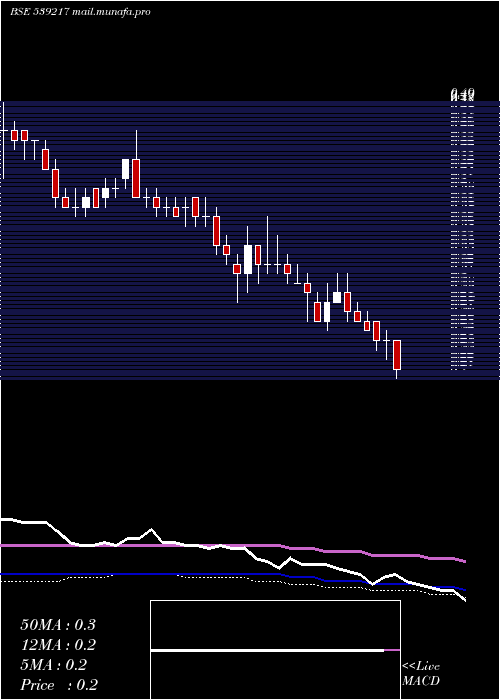Select the 5MA : 0.2 reading

pos(54,665)
